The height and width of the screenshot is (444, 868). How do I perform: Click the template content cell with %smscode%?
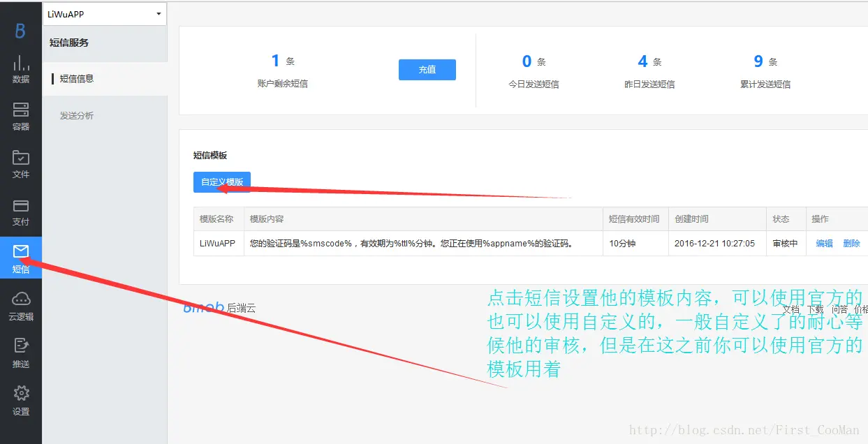[x=411, y=244]
